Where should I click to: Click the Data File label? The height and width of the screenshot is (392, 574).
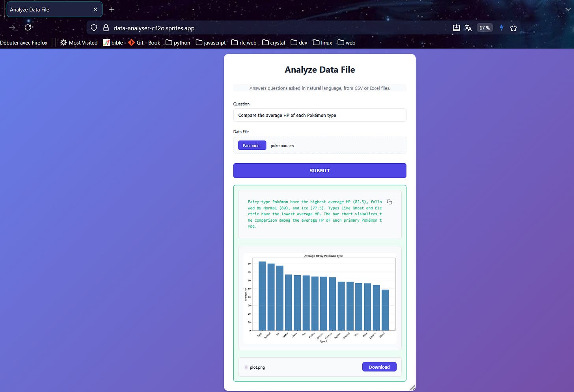241,132
